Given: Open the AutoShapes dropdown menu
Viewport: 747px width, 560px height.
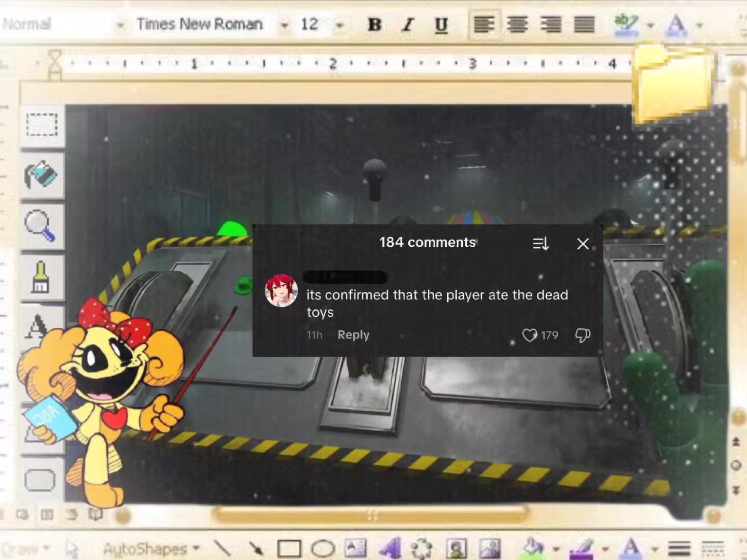Looking at the screenshot, I should (150, 549).
